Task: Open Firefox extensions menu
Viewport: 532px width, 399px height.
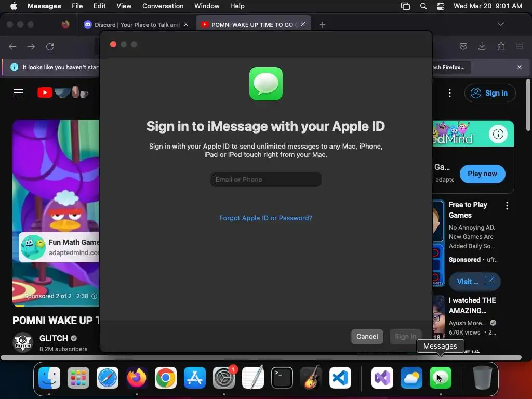Action: tap(501, 46)
